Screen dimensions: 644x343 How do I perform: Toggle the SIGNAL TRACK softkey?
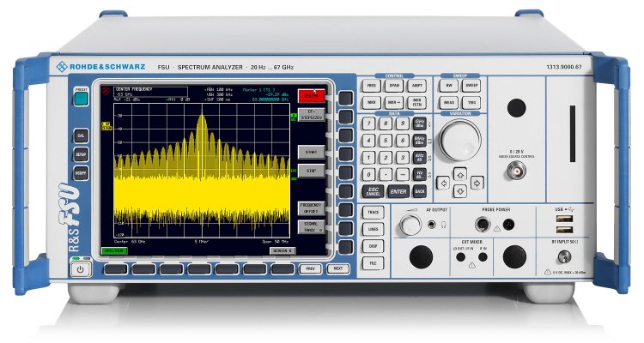(x=310, y=227)
